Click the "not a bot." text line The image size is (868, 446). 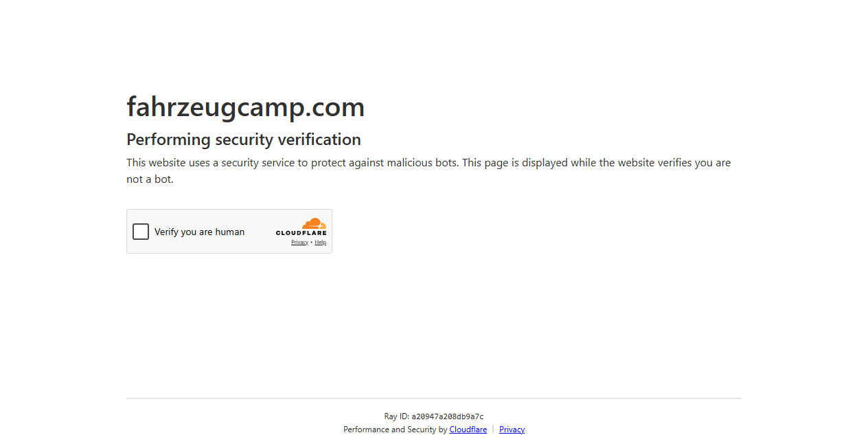pyautogui.click(x=150, y=179)
